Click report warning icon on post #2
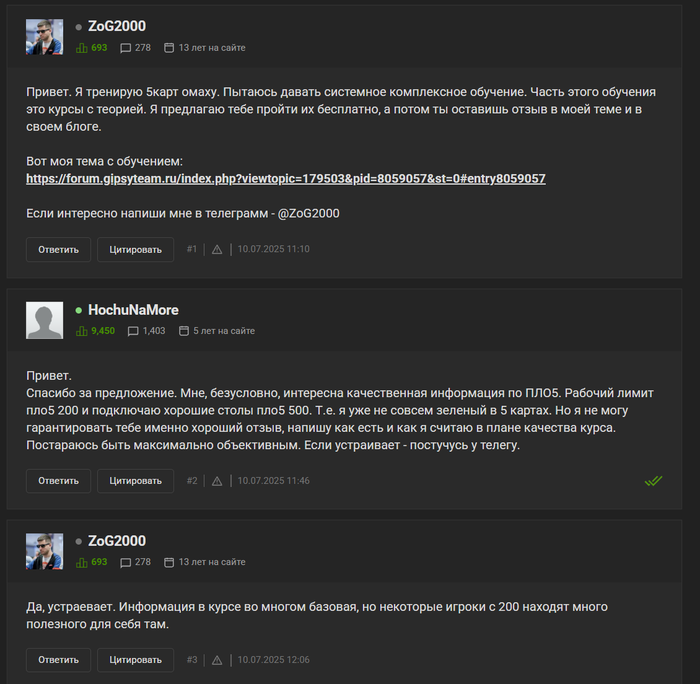The width and height of the screenshot is (700, 684). click(x=217, y=481)
